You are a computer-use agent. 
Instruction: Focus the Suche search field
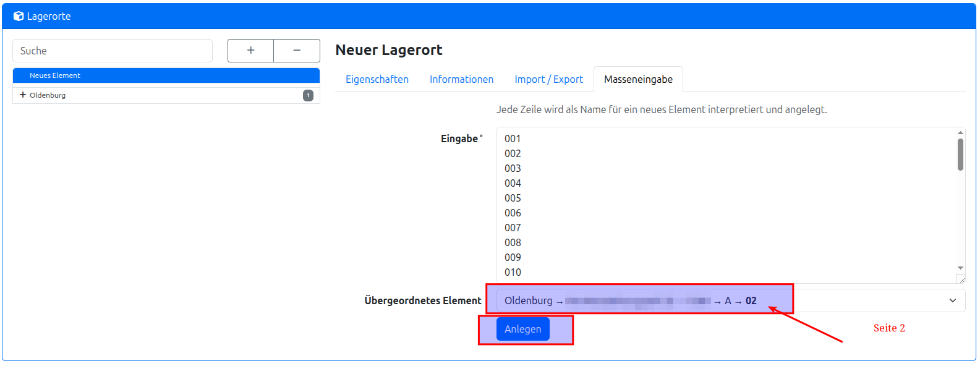[113, 51]
